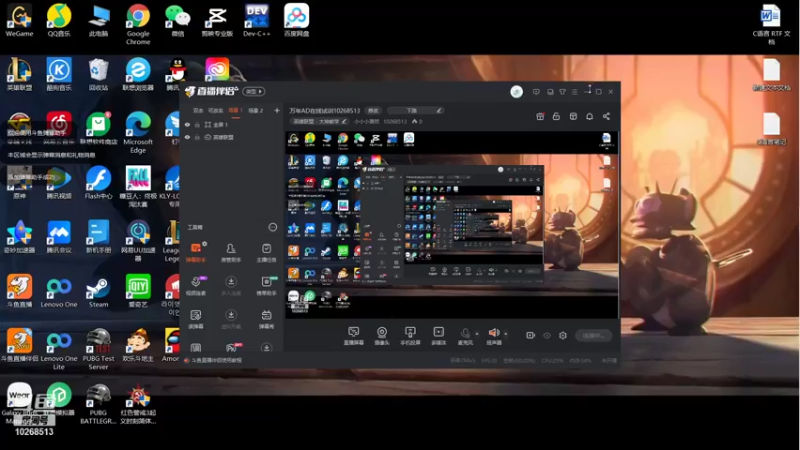Open Google Chrome from the desktop
The image size is (800, 450).
click(x=138, y=24)
